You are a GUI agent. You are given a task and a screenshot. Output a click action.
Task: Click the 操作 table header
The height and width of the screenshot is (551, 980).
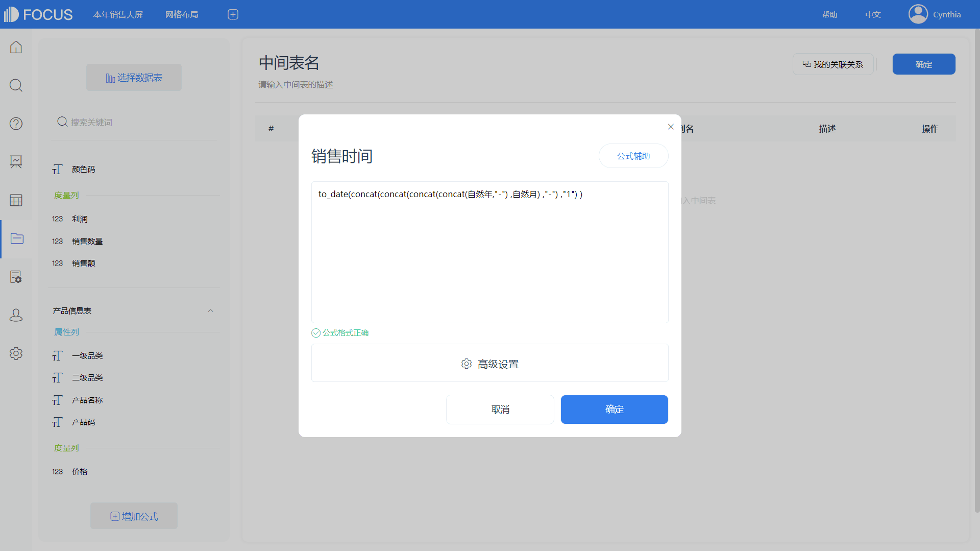(930, 129)
